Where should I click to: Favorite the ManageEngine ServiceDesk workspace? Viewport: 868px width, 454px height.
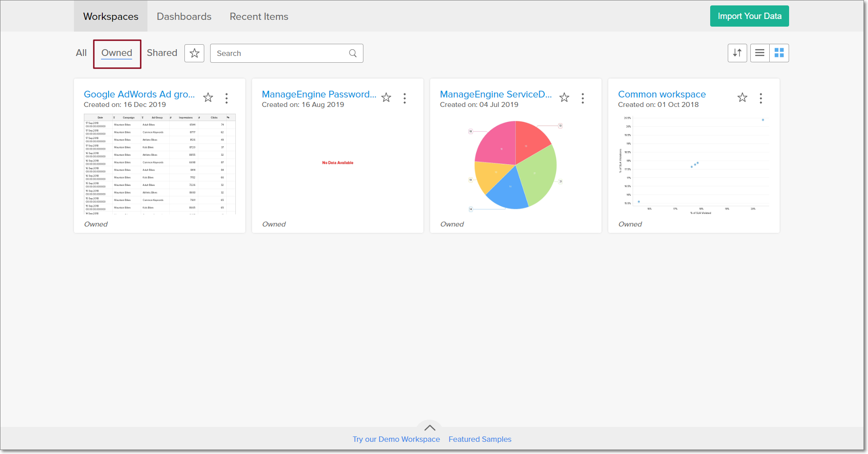pyautogui.click(x=564, y=97)
